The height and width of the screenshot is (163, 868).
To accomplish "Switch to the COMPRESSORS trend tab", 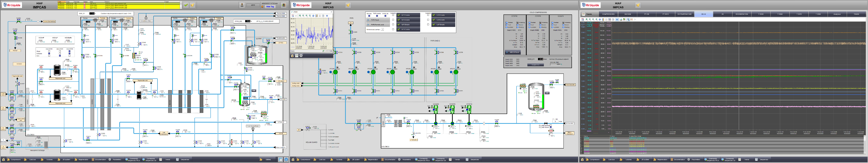I will click(608, 14).
